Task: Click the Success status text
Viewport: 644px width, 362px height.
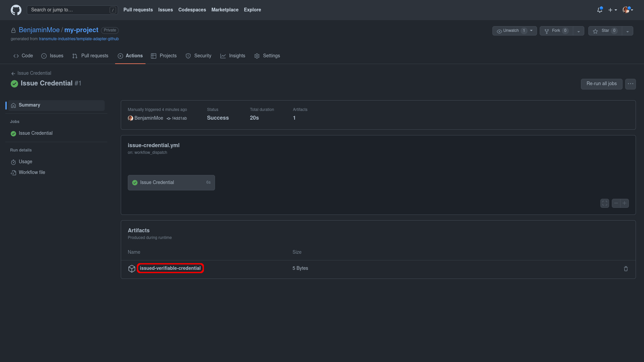Action: (218, 118)
